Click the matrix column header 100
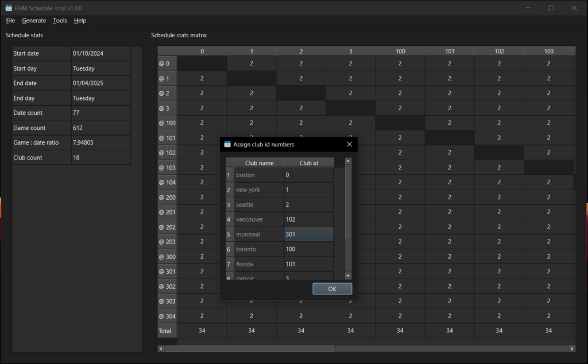This screenshot has width=588, height=364. 400,52
